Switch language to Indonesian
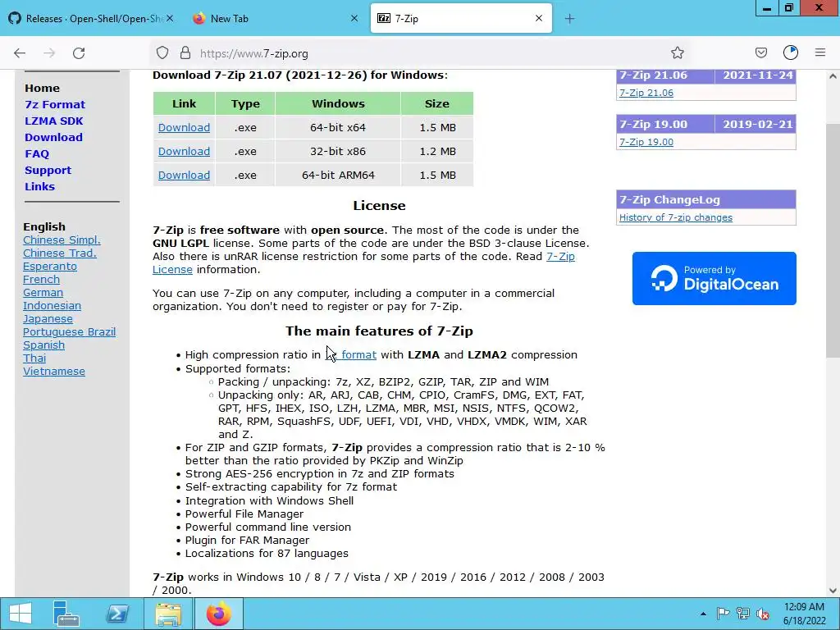 click(x=52, y=305)
